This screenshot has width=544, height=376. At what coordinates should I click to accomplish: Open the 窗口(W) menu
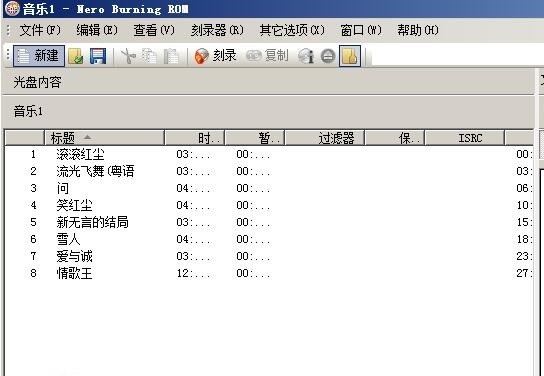[x=361, y=30]
